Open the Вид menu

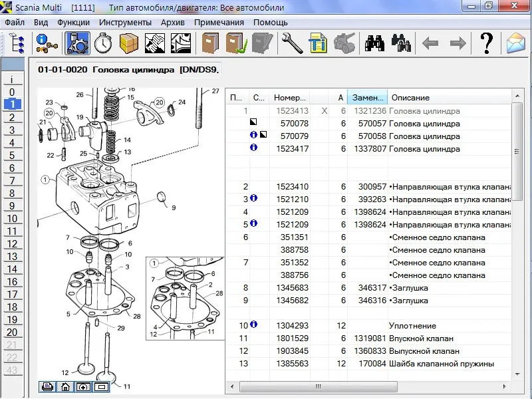click(41, 23)
